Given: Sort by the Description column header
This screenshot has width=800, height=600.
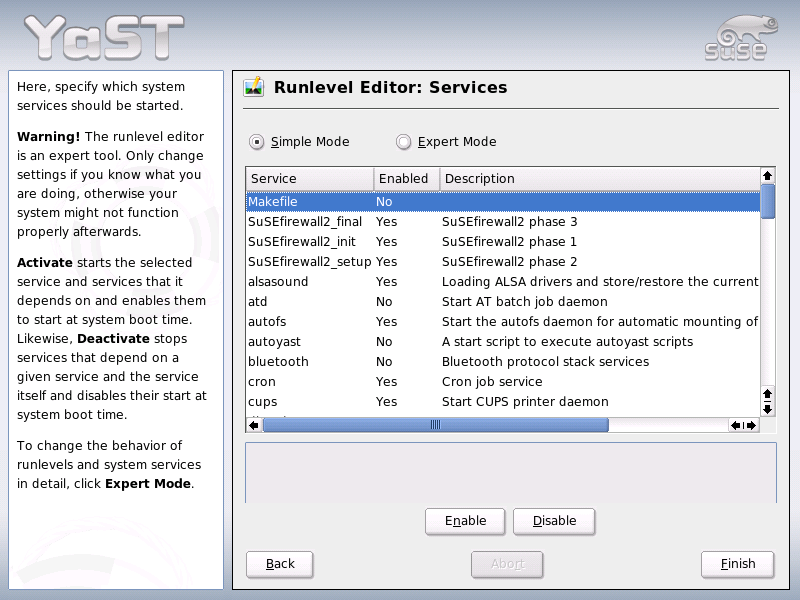Looking at the screenshot, I should click(599, 179).
